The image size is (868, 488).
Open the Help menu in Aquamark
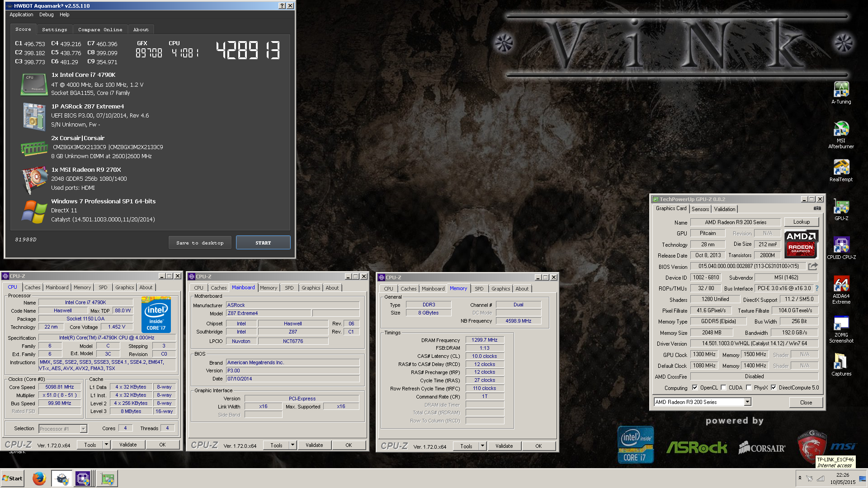point(65,14)
